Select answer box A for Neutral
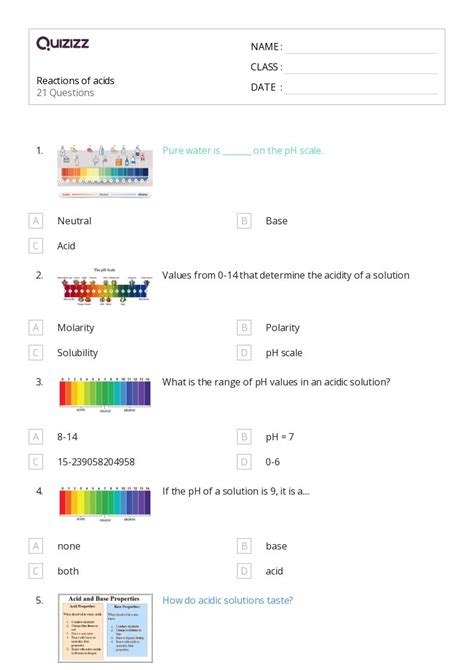This screenshot has width=474, height=670. pos(35,221)
